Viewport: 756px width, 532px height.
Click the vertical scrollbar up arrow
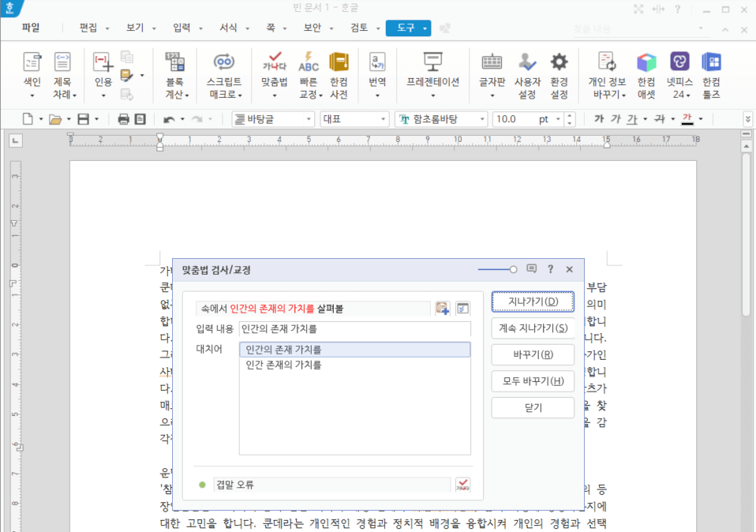[x=747, y=146]
